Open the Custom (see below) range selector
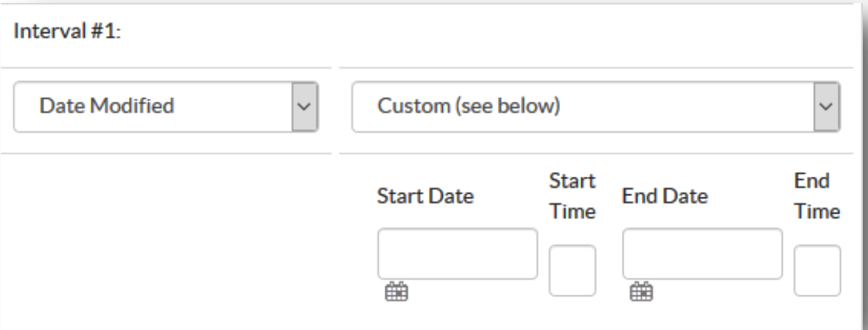This screenshot has height=330, width=868. [x=595, y=106]
